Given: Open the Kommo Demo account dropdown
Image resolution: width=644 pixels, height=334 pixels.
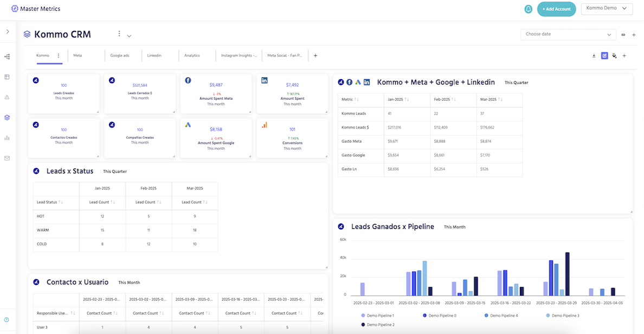Looking at the screenshot, I should click(x=607, y=9).
